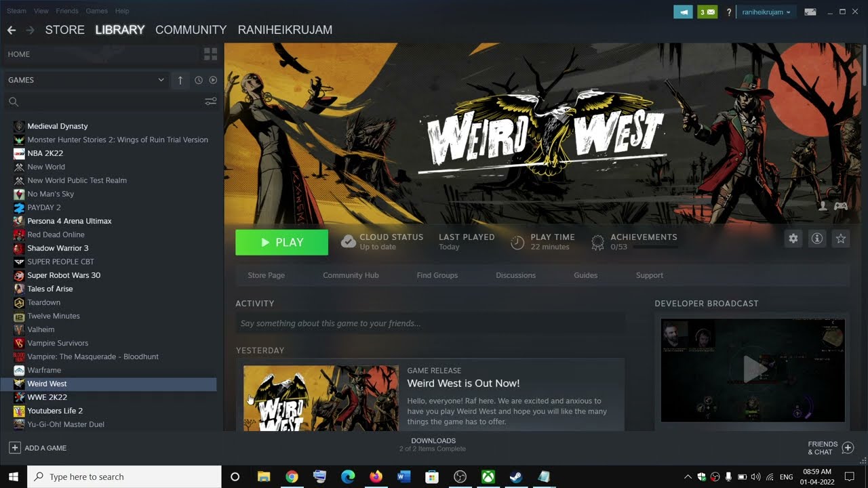Open the Find Groups link
868x488 pixels.
(437, 275)
